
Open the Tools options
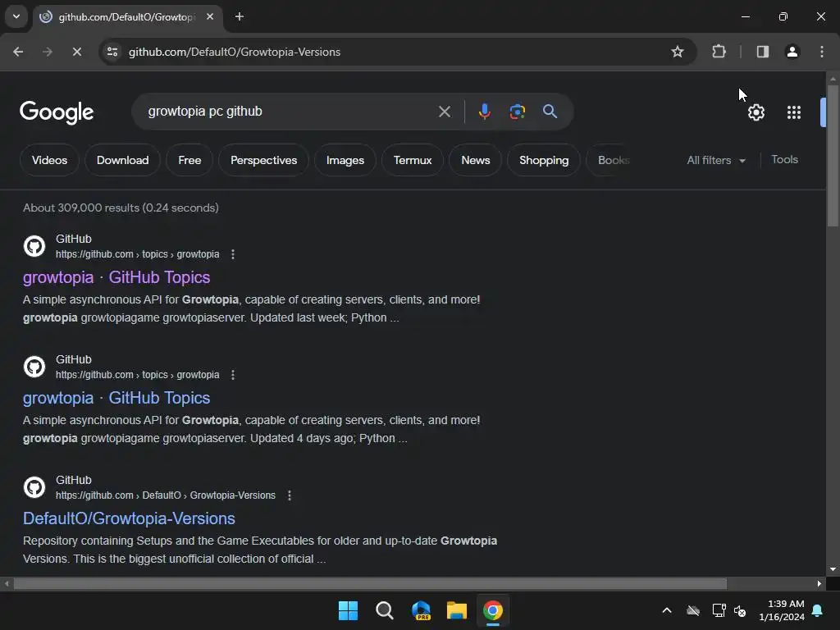(x=784, y=160)
